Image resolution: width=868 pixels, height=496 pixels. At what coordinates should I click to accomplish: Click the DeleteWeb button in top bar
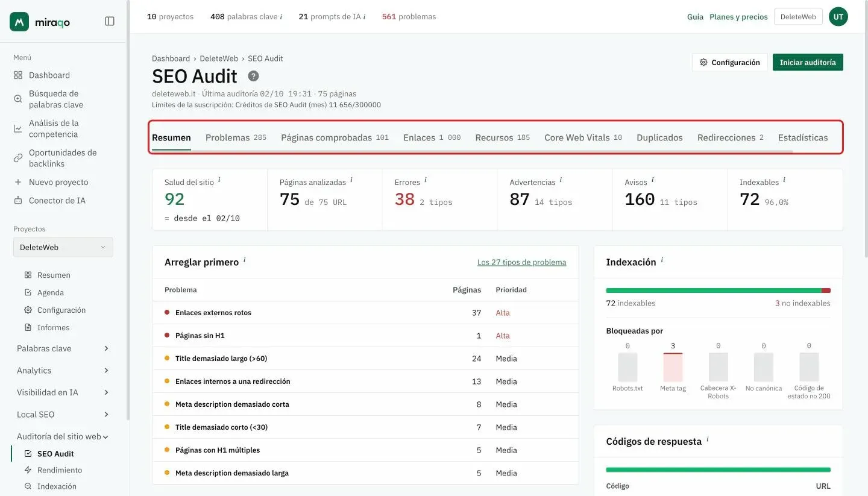click(798, 17)
